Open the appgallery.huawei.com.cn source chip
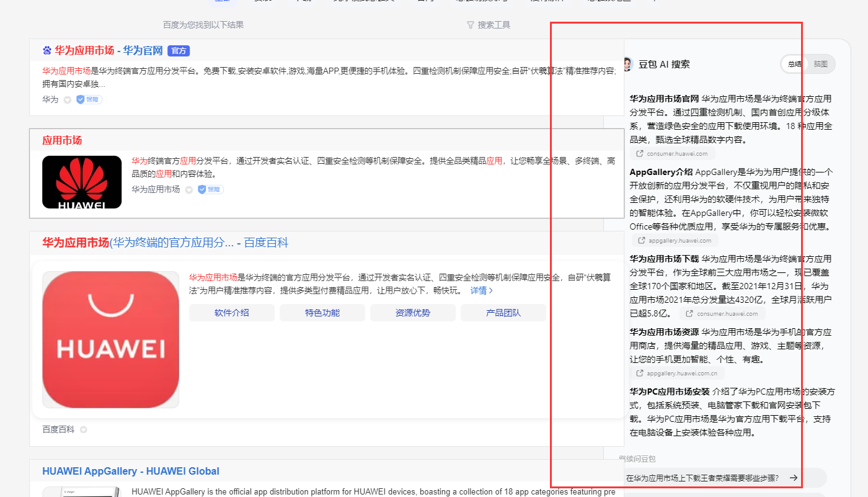The width and height of the screenshot is (868, 497). pyautogui.click(x=677, y=373)
